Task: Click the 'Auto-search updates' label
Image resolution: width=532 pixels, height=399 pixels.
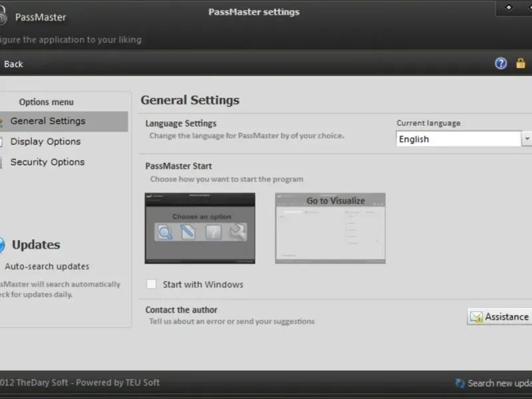Action: pos(47,267)
